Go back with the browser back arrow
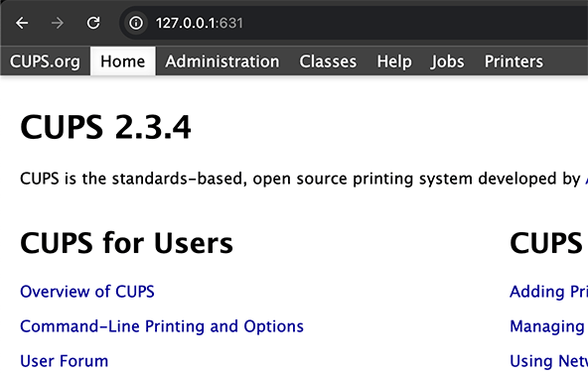This screenshot has width=588, height=376. click(x=22, y=23)
